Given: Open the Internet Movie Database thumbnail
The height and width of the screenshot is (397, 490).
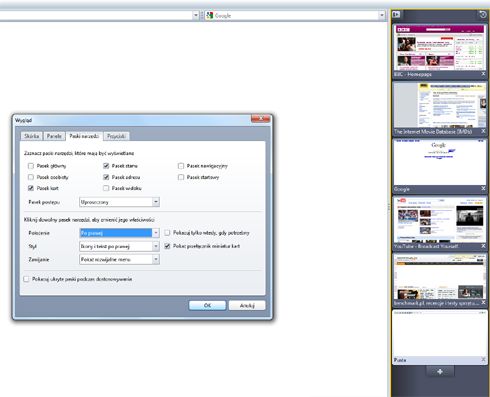Looking at the screenshot, I should pos(440,105).
